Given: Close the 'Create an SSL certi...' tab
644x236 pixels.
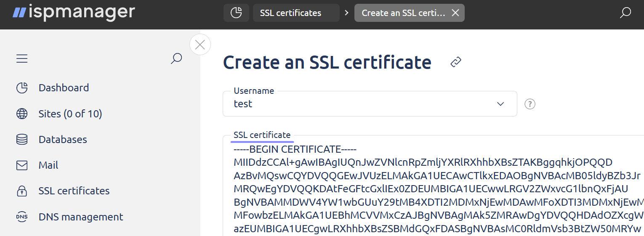Looking at the screenshot, I should click(455, 13).
